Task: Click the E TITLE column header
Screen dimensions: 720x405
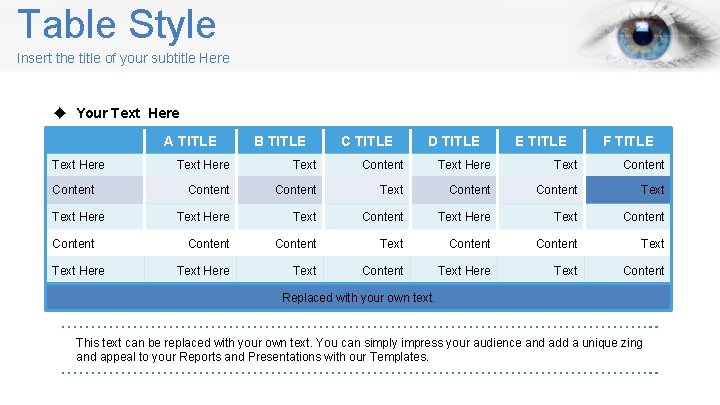Action: [x=540, y=141]
